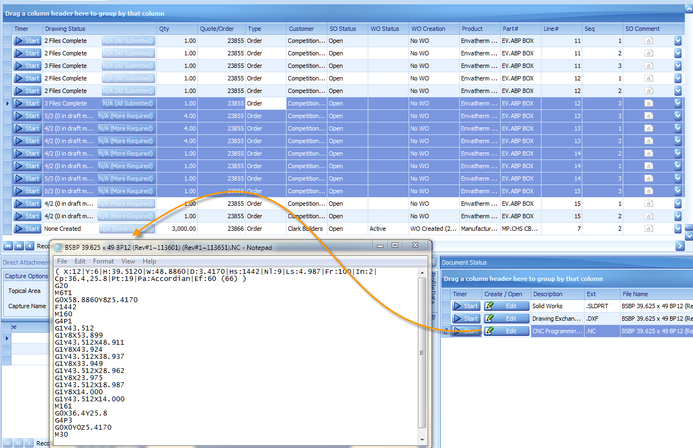The width and height of the screenshot is (693, 448).
Task: Go to previous page in order grid navigator
Action: [x=19, y=246]
